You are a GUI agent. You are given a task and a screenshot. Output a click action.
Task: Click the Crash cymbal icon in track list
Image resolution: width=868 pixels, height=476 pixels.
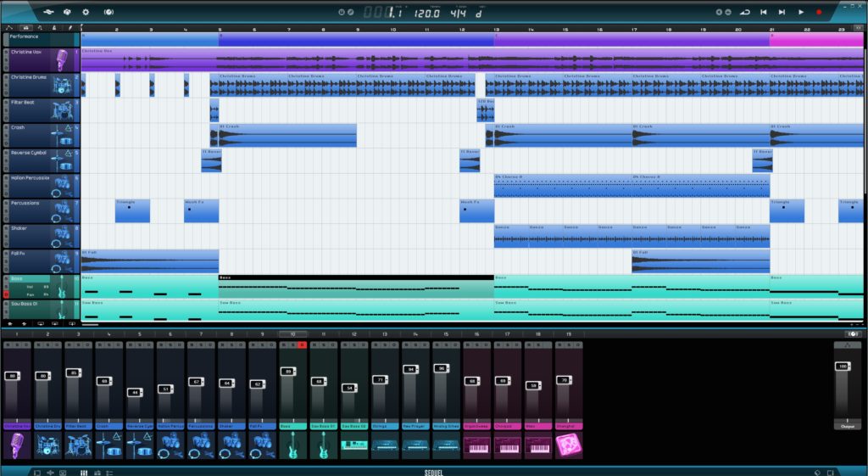62,134
